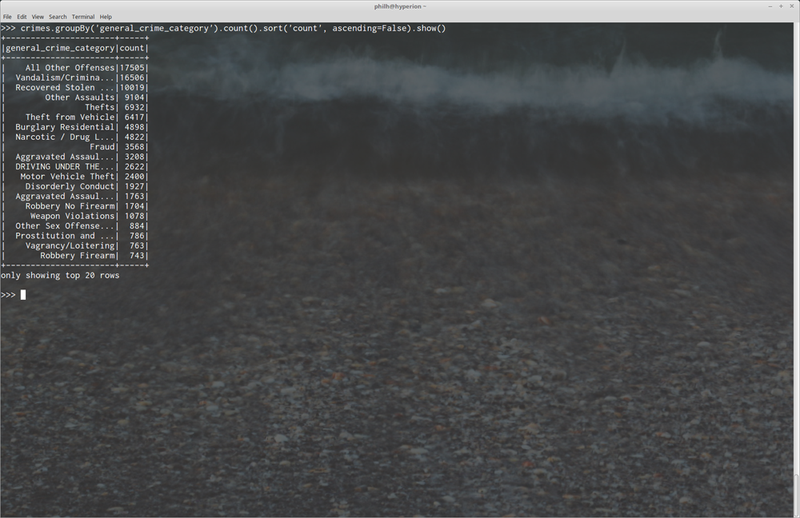The height and width of the screenshot is (518, 800).
Task: Click the crimes.groupBy command line
Action: 223,28
